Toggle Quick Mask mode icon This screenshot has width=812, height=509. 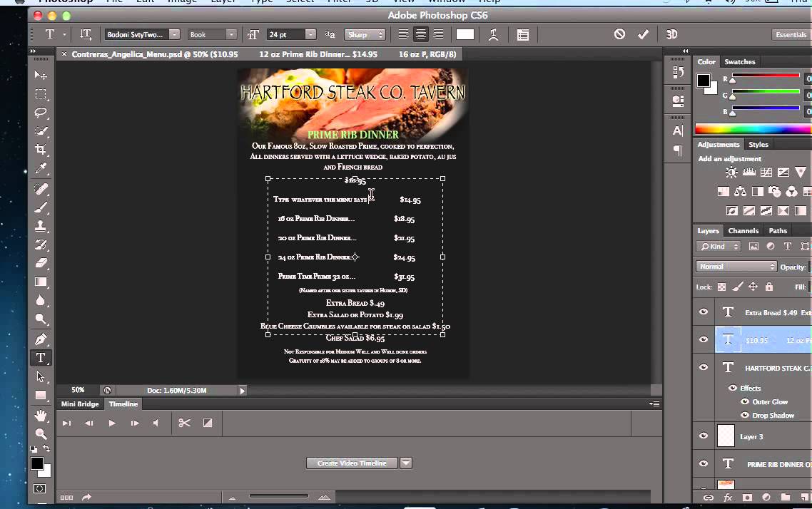point(39,489)
